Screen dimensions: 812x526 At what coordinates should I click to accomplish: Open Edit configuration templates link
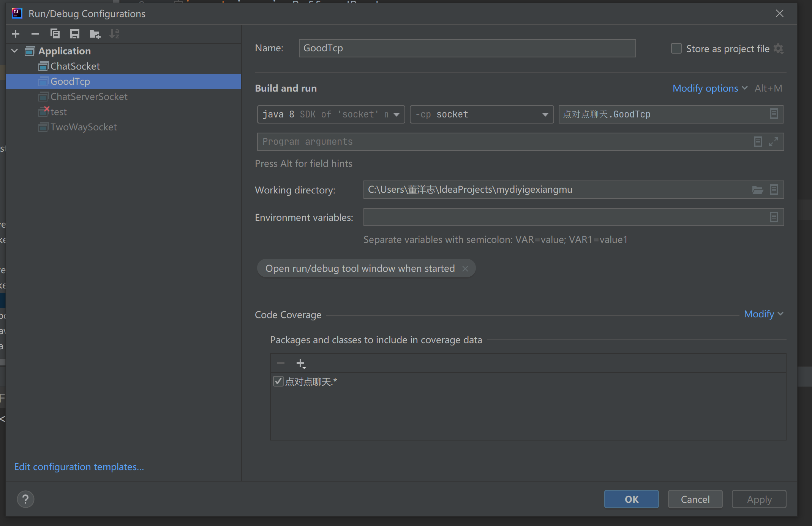pyautogui.click(x=79, y=466)
